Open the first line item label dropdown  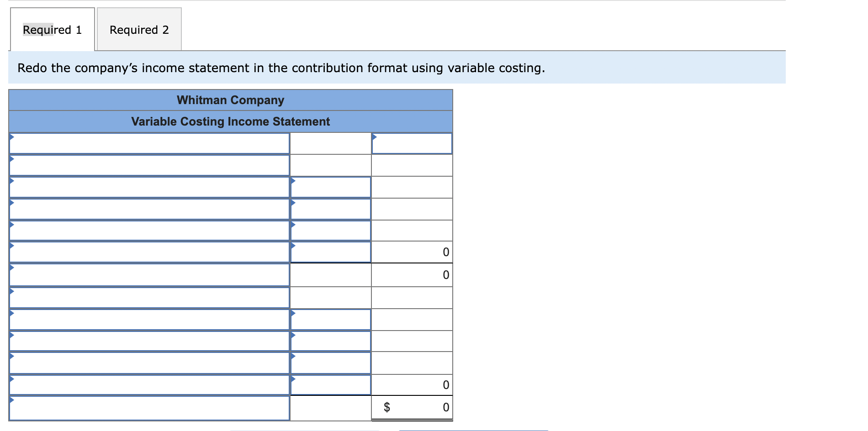click(148, 143)
